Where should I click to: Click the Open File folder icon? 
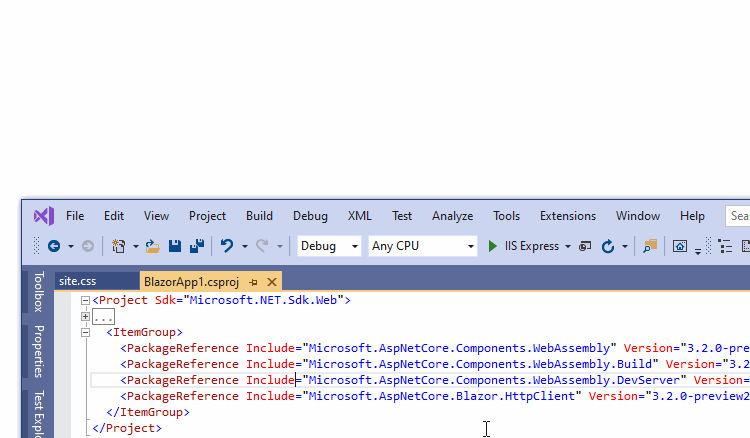pyautogui.click(x=153, y=246)
